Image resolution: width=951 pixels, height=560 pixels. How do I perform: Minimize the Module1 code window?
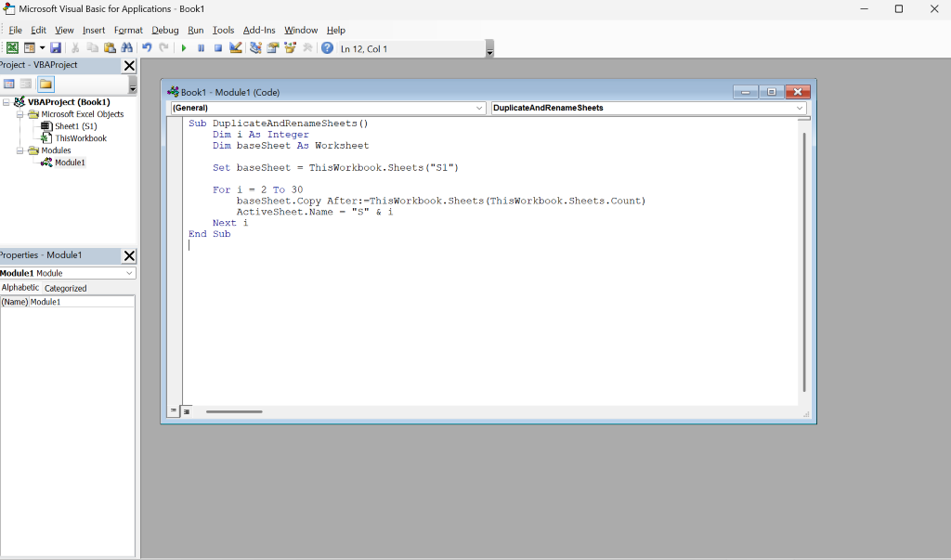coord(746,92)
